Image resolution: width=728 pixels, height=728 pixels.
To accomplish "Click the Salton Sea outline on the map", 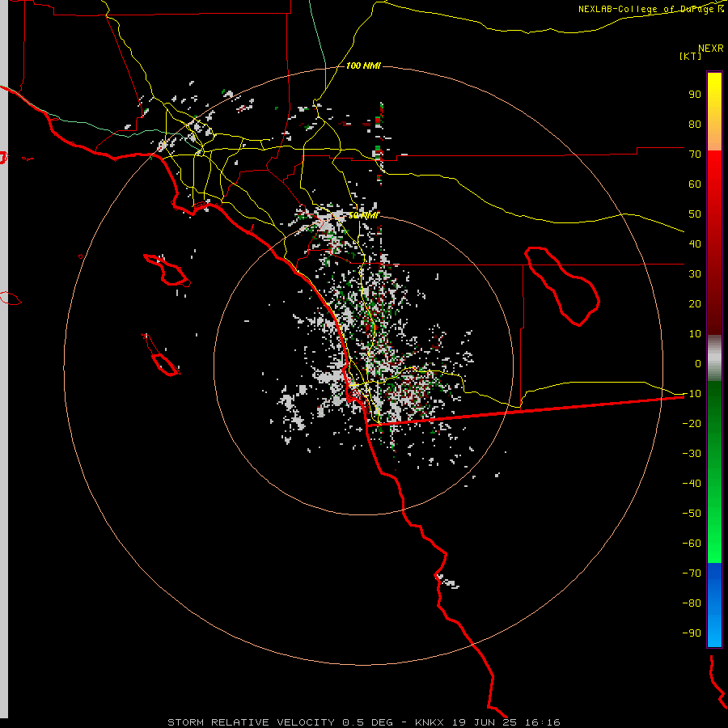I will 562,286.
